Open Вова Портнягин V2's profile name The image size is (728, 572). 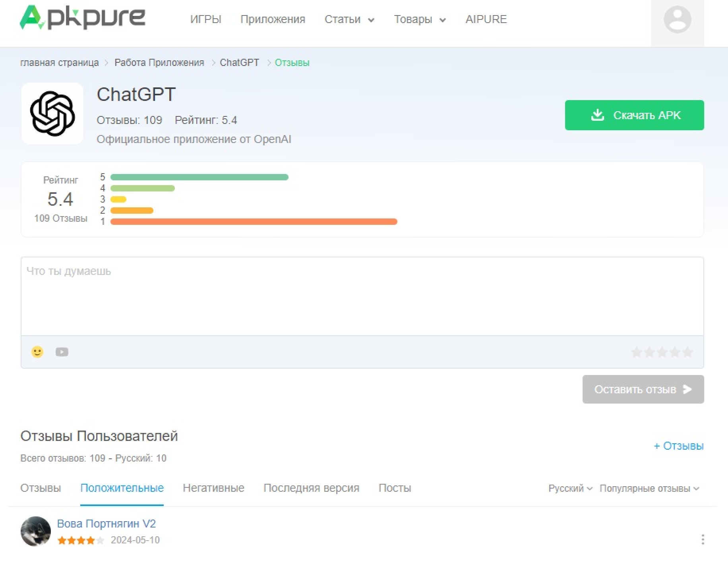tap(106, 524)
